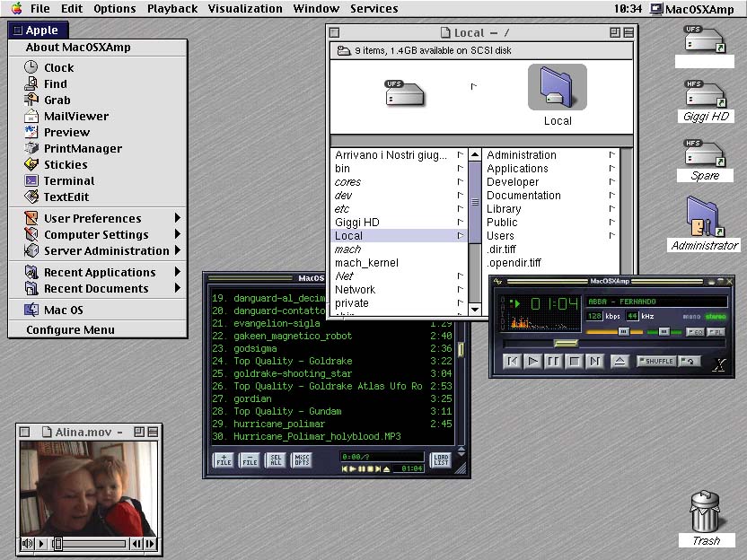
Task: Click the speaker volume icon in Alina.mov
Action: pyautogui.click(x=27, y=543)
